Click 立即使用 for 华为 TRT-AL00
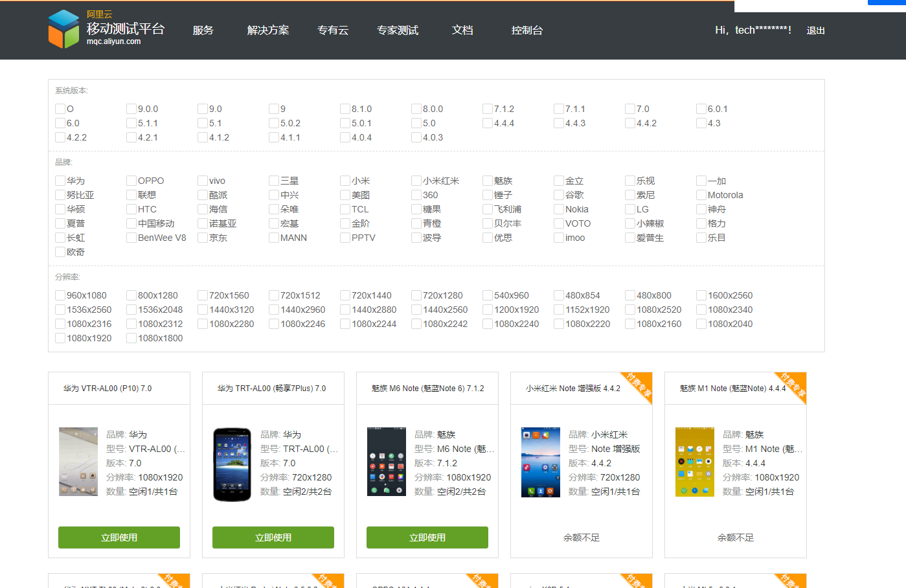The image size is (906, 588). 273,537
